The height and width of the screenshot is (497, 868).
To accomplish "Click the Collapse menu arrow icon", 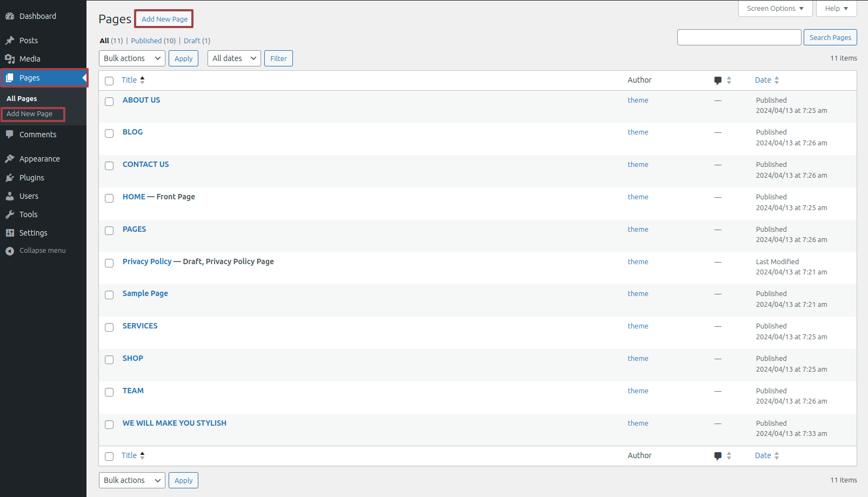I will (x=10, y=251).
